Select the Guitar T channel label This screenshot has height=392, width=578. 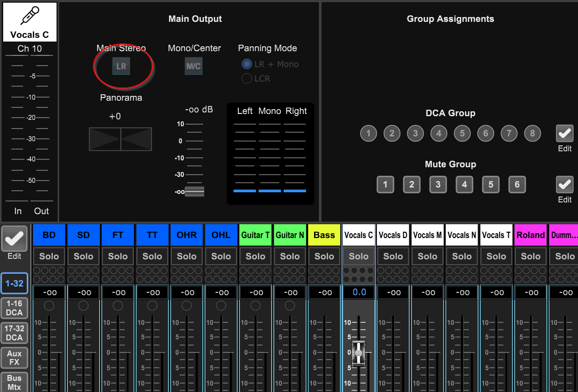[255, 235]
